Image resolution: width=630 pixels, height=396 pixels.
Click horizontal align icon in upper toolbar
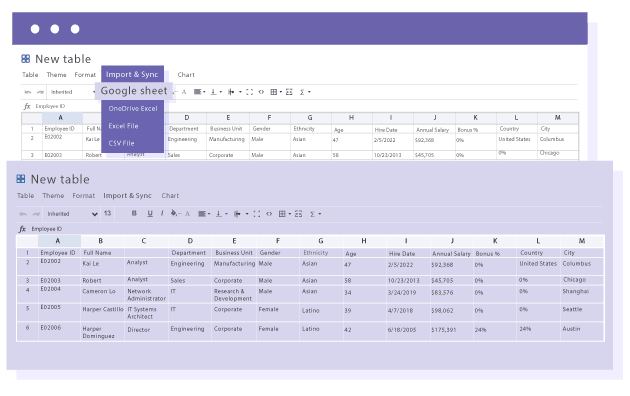coord(197,92)
